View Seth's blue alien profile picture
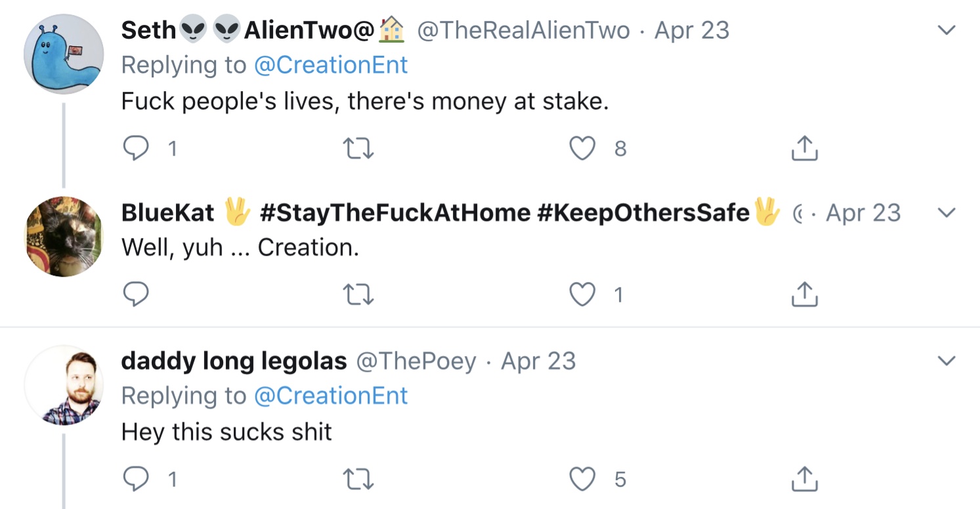The height and width of the screenshot is (509, 980). click(64, 54)
